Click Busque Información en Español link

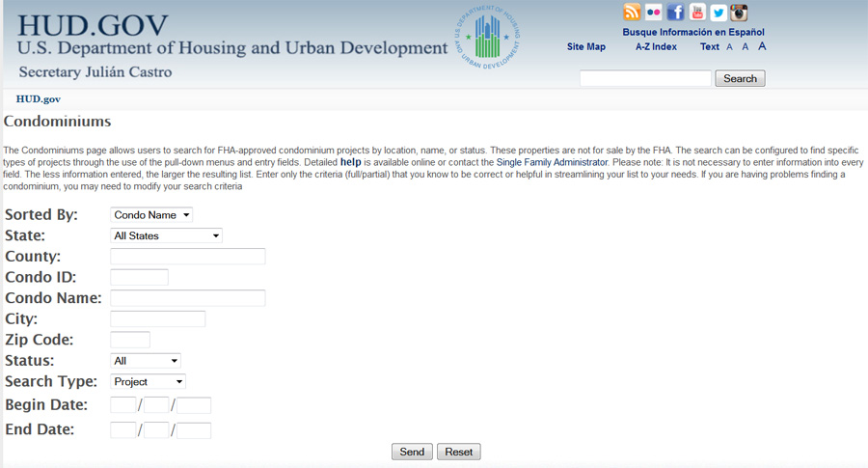pyautogui.click(x=693, y=32)
